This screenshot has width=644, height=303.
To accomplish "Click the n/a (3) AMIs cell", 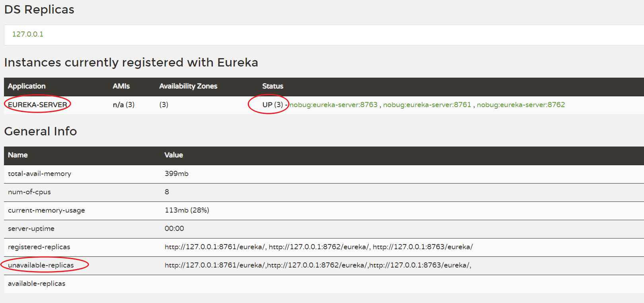I will 124,105.
